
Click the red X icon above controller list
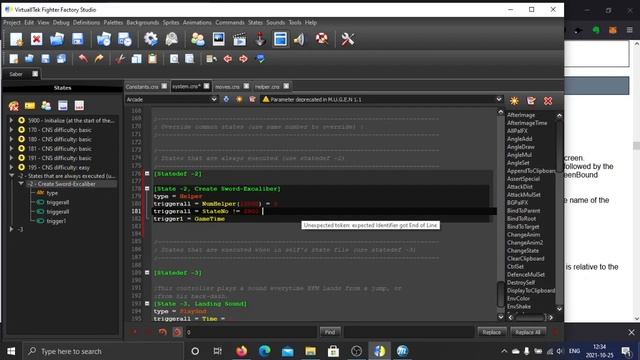[548, 100]
